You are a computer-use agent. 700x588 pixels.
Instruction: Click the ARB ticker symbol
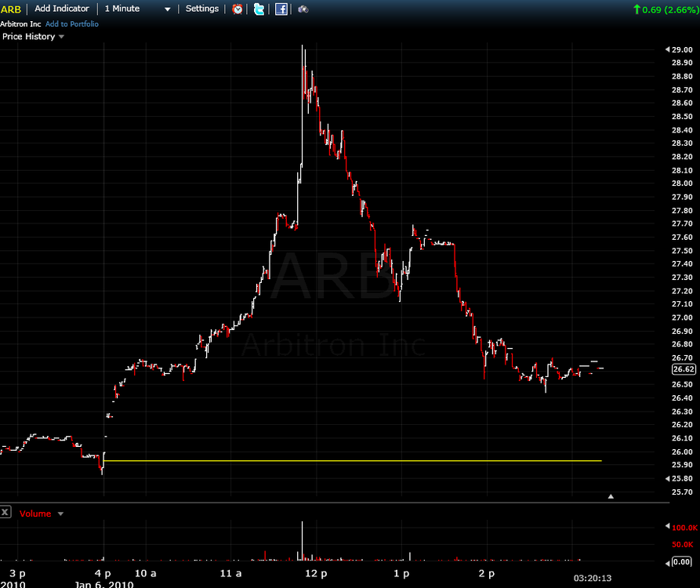pos(11,9)
